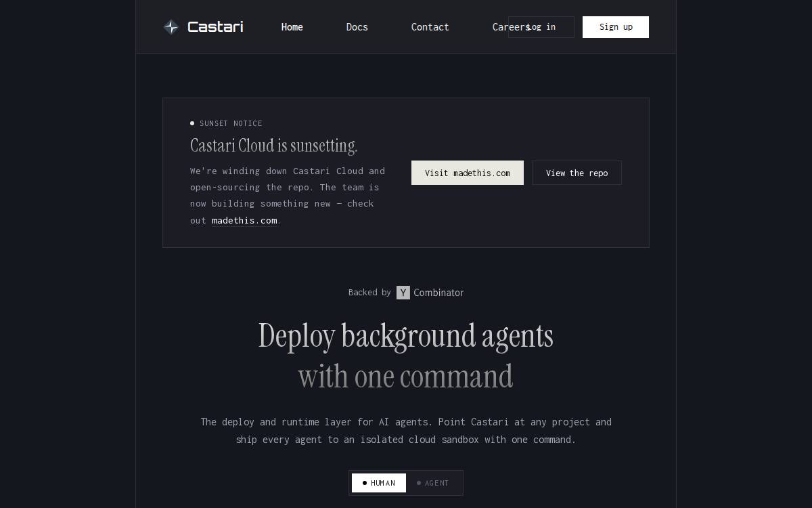812x508 pixels.
Task: Click the 'Castari Cloud is sunsetting.' heading
Action: click(274, 146)
